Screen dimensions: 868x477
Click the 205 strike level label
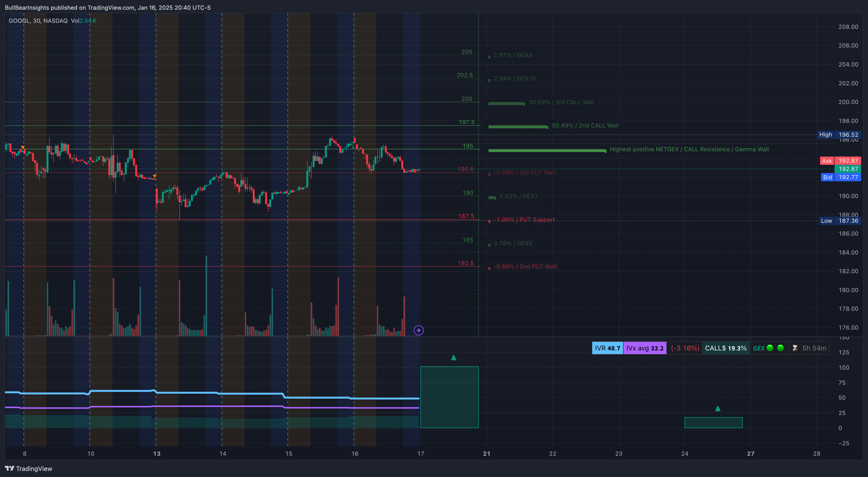(x=467, y=52)
